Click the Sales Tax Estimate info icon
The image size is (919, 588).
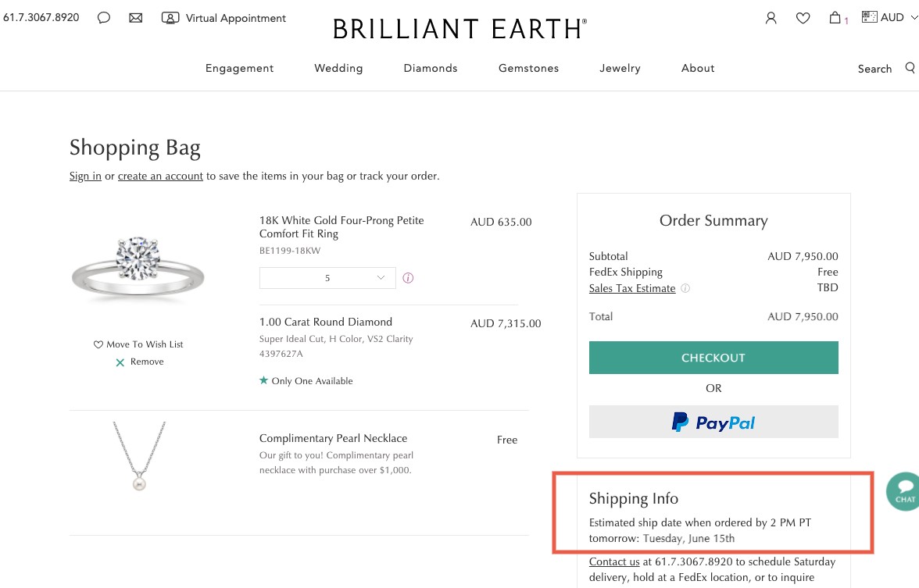(685, 288)
